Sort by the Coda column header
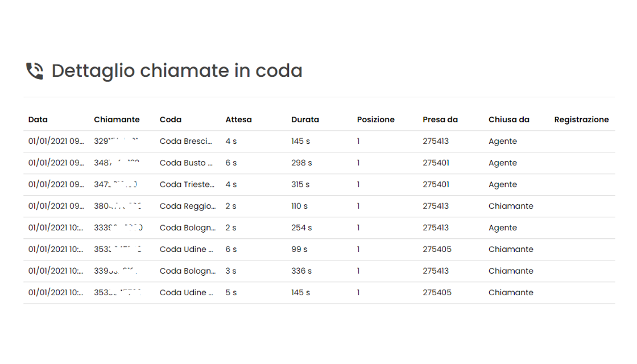Screen dimensions: 637x364 [169, 119]
